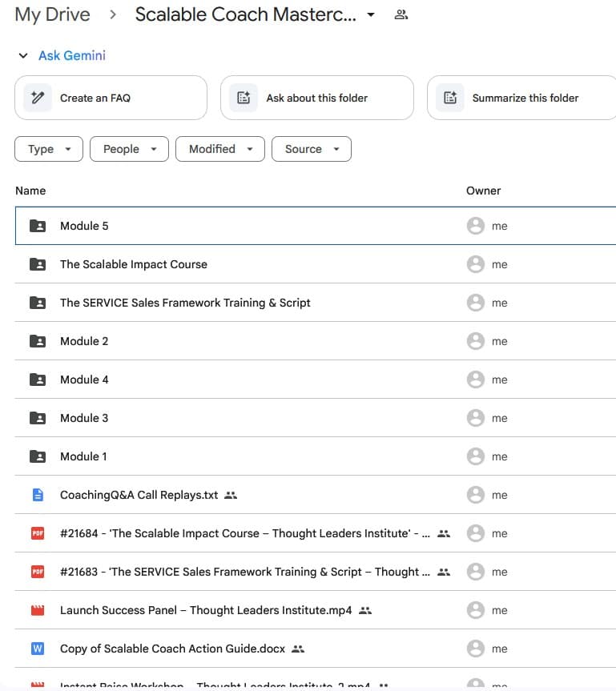The width and height of the screenshot is (616, 691).
Task: Open the CoachingQ&A Call Replays text file icon
Action: 37,495
